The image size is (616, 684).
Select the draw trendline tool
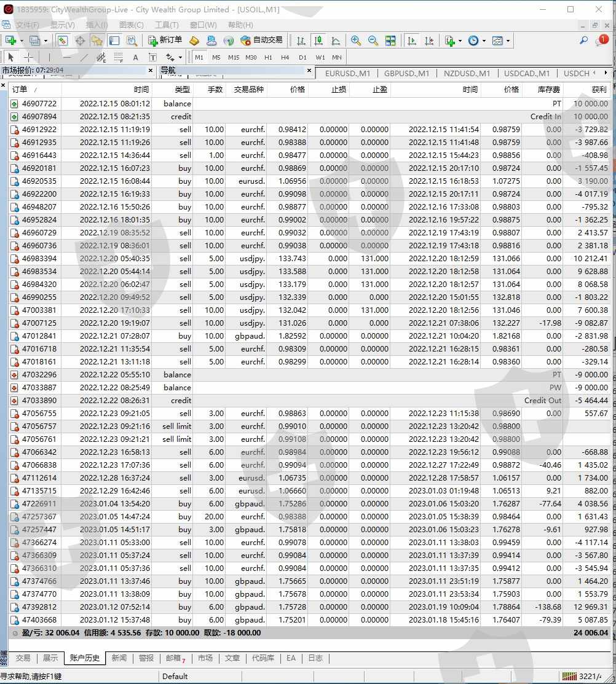[84, 58]
